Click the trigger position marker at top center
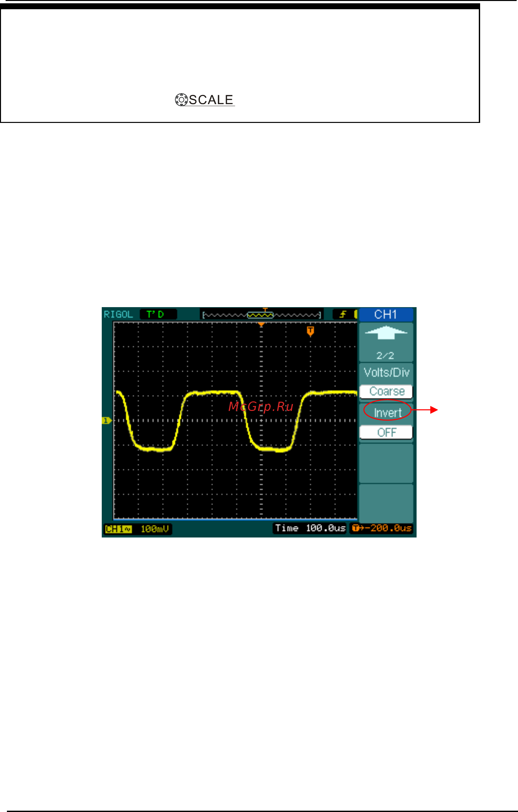The image size is (518, 812). coord(261,324)
